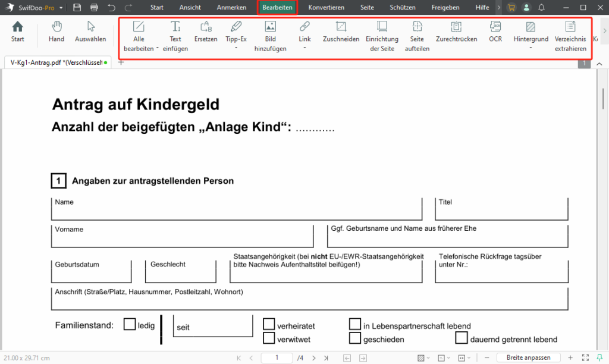Tick the verheiratet checkbox
The width and height of the screenshot is (609, 364).
[x=269, y=324]
